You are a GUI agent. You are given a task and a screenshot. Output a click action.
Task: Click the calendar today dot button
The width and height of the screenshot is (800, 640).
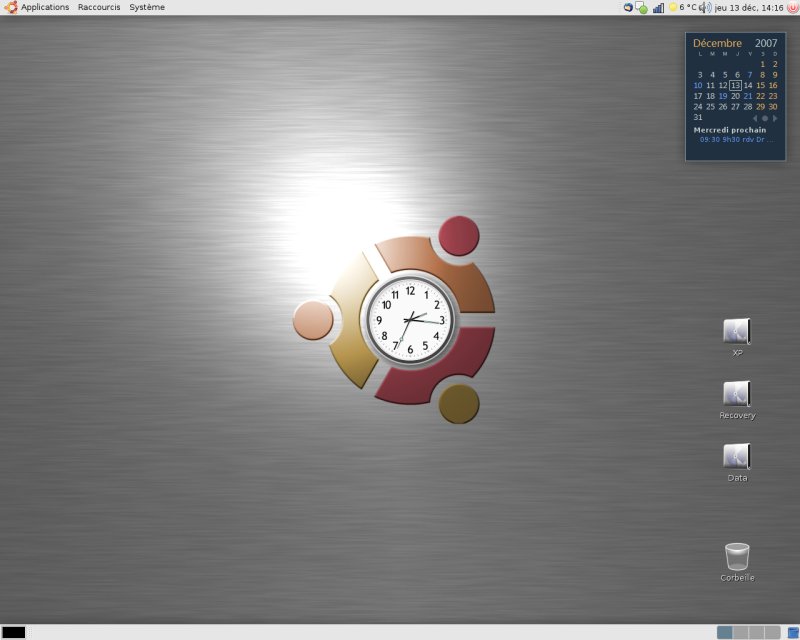[765, 118]
